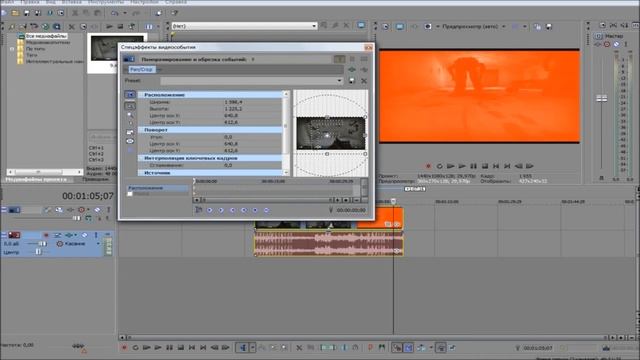Select the 'Все медиафайлы' folder
The image size is (640, 360).
(x=46, y=36)
